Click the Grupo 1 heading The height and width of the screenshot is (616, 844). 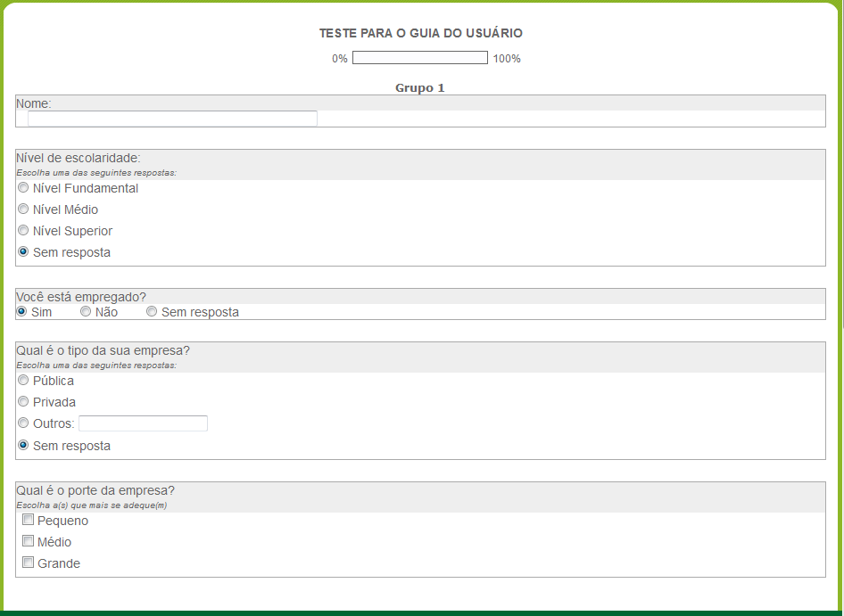tap(419, 87)
